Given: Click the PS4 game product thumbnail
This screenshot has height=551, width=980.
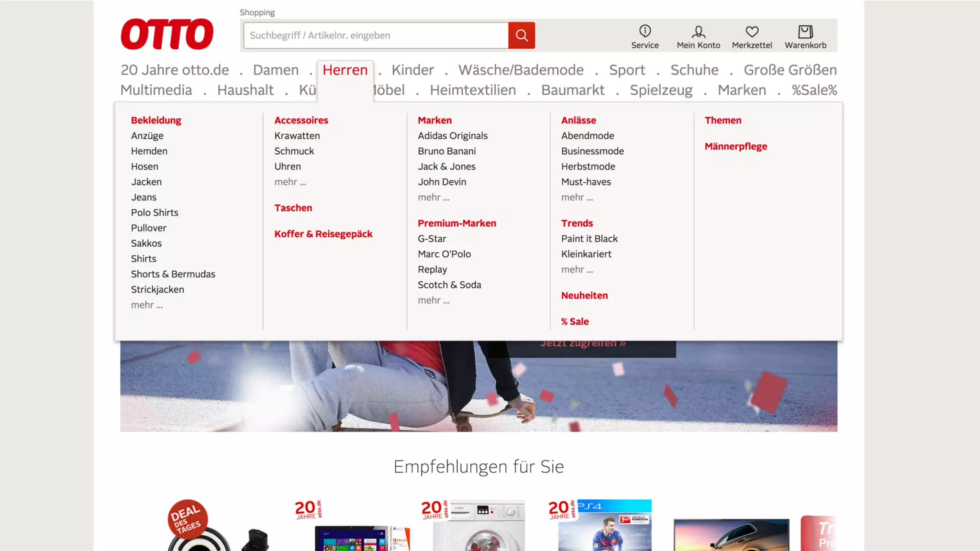Looking at the screenshot, I should point(604,526).
